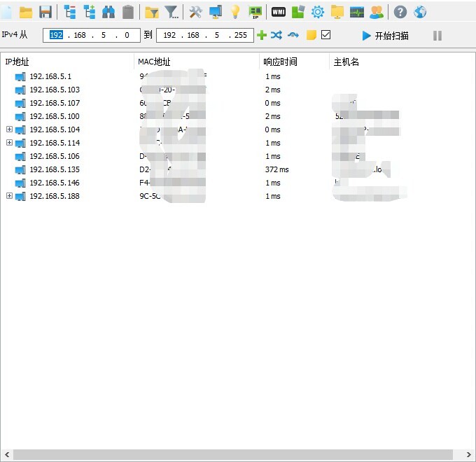Open the performance monitor graph icon
476x462 pixels.
click(357, 13)
